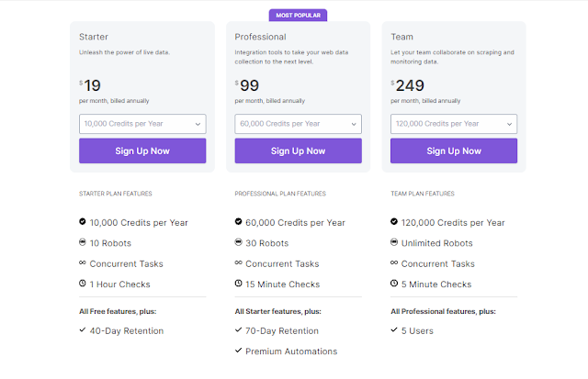
Task: Click the clock icon beside 15 Minute Checks
Action: coord(239,284)
